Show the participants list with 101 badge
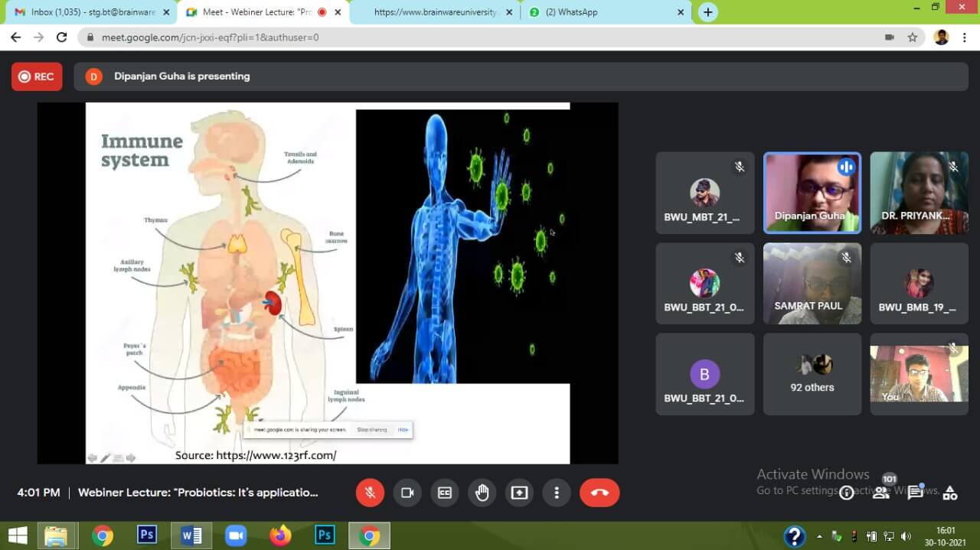Viewport: 980px width, 550px height. point(881,493)
